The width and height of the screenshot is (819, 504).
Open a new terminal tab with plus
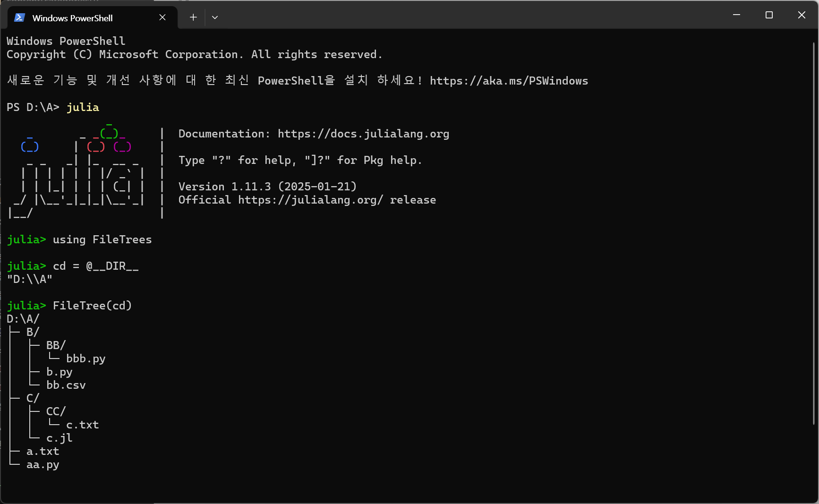tap(193, 17)
